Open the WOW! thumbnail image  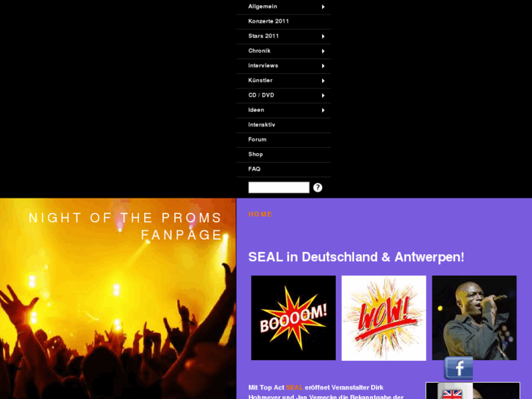[383, 318]
